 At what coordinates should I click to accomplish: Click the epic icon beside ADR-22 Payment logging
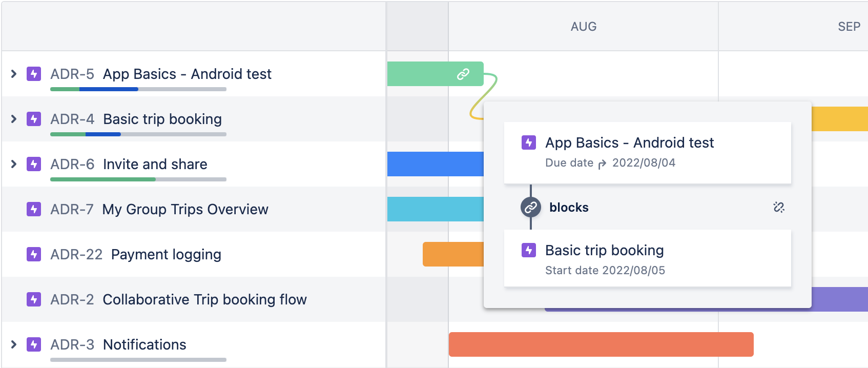(x=33, y=254)
